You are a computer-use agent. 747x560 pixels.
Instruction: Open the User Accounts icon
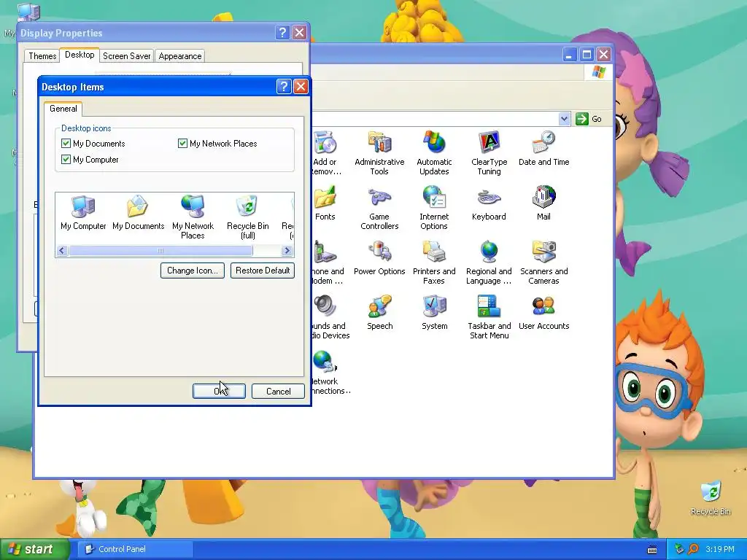[x=543, y=313]
